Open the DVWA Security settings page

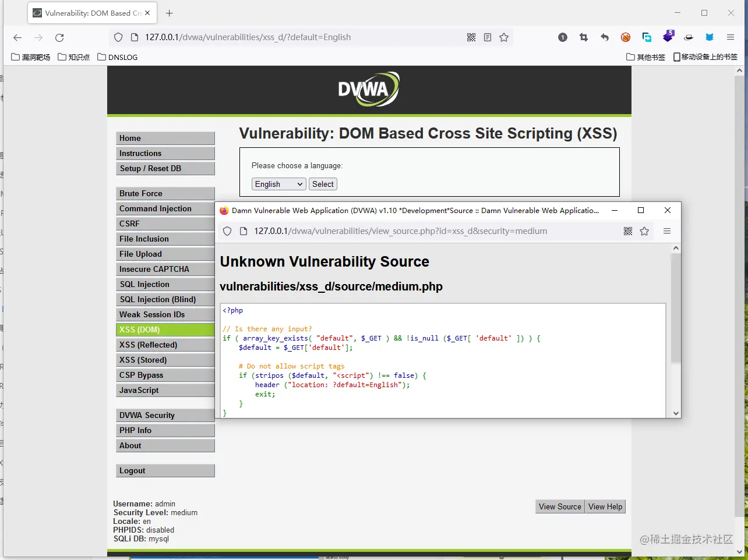tap(165, 415)
